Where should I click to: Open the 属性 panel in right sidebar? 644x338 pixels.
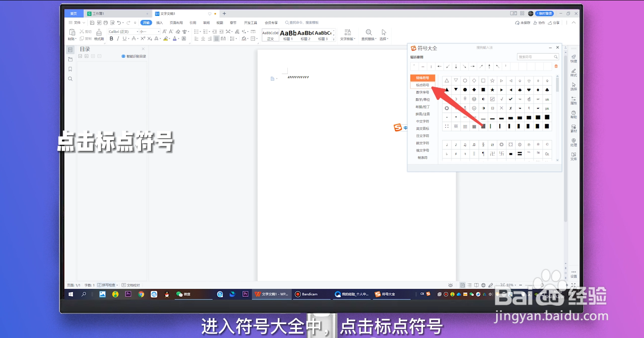point(574,100)
